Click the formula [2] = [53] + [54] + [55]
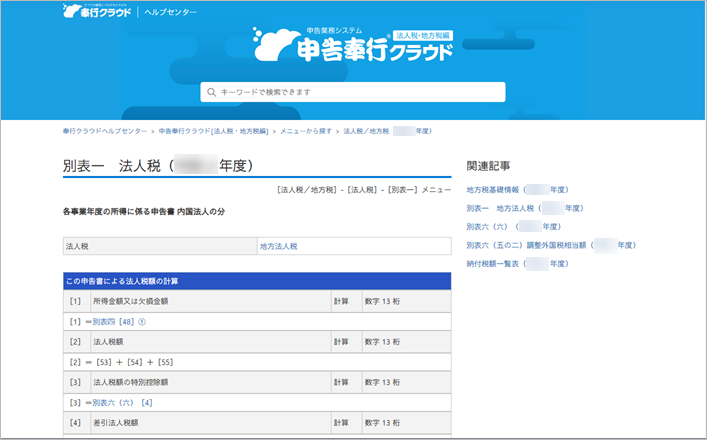This screenshot has height=440, width=707. point(121,362)
